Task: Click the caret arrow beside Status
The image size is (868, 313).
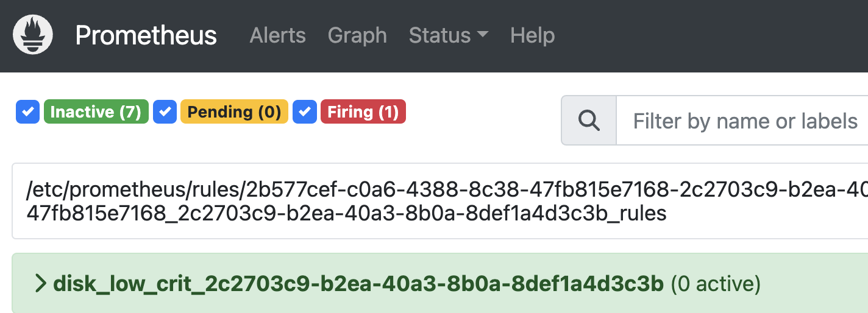Action: [x=483, y=35]
